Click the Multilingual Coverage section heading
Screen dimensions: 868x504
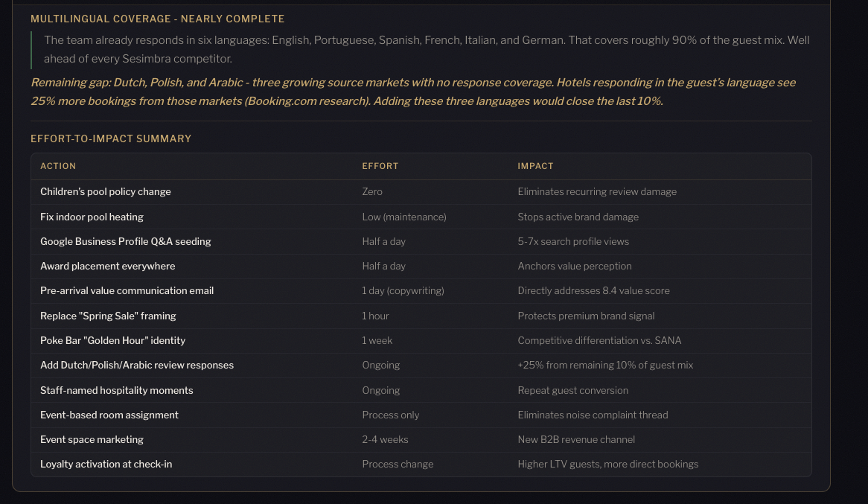[157, 19]
